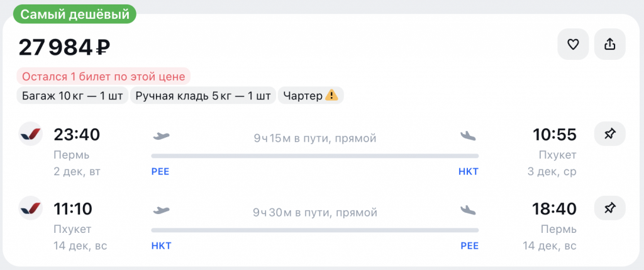Click "Ручная кладь 5 кг" tag
Image resolution: width=644 pixels, height=270 pixels.
coord(203,96)
